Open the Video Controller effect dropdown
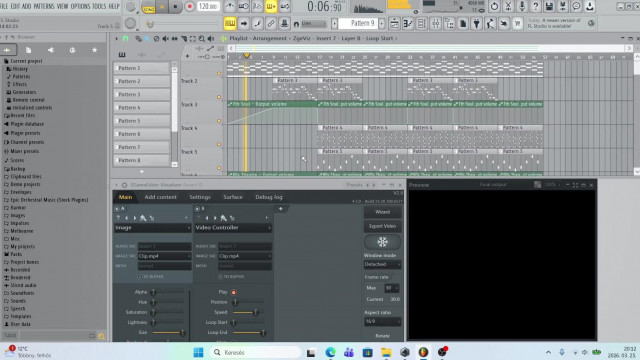This screenshot has height=360, width=640. [x=233, y=228]
